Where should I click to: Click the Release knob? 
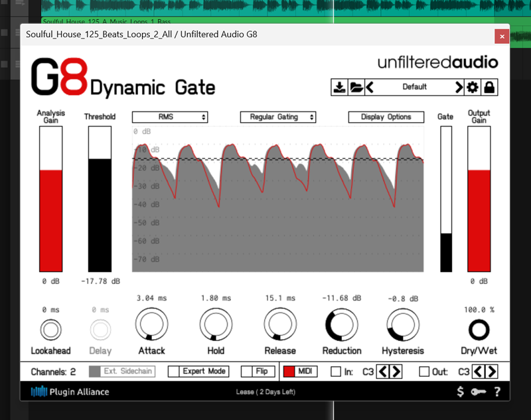280,324
